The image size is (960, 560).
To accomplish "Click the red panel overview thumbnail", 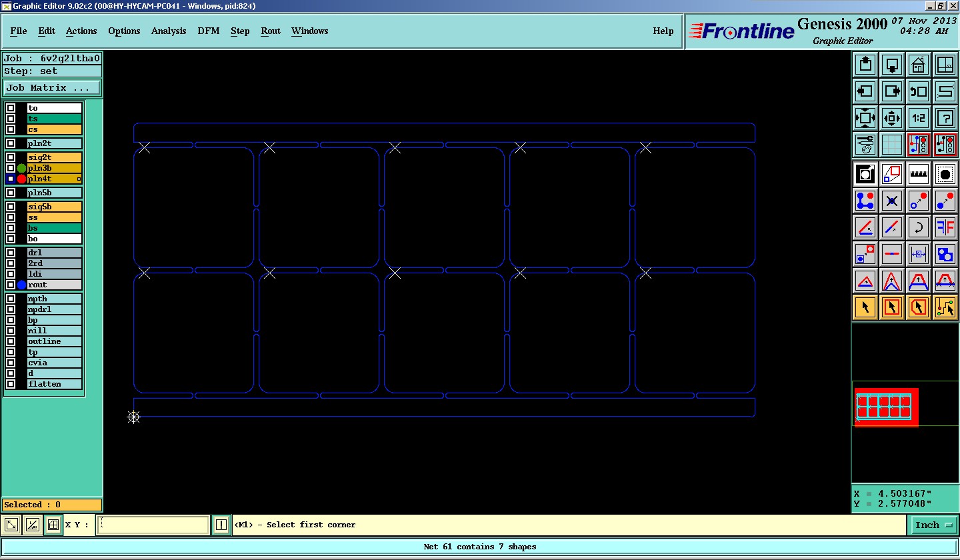I will (887, 407).
